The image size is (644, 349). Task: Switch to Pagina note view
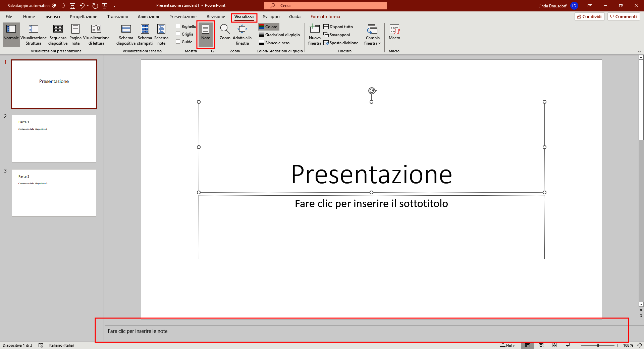[x=75, y=35]
